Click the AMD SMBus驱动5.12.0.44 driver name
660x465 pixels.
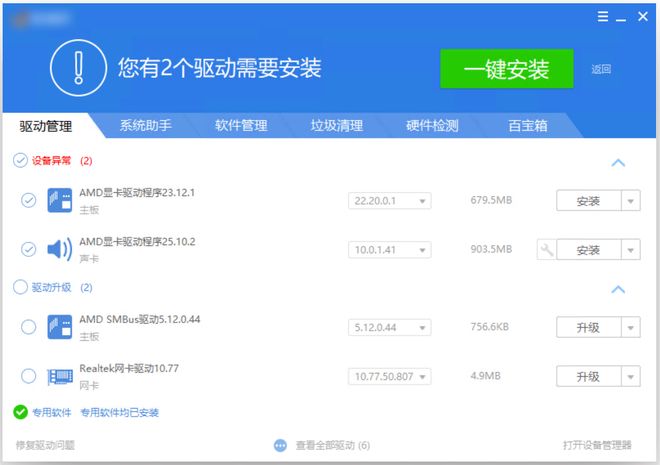tap(140, 319)
